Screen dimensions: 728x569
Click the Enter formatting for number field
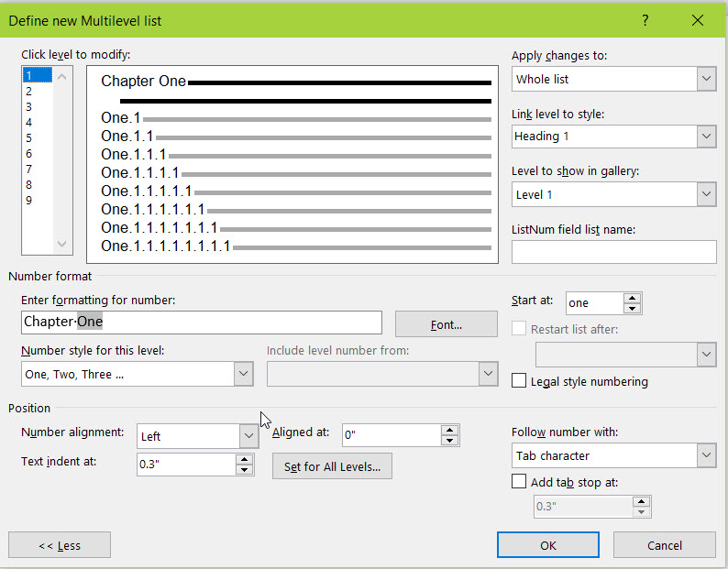(202, 323)
